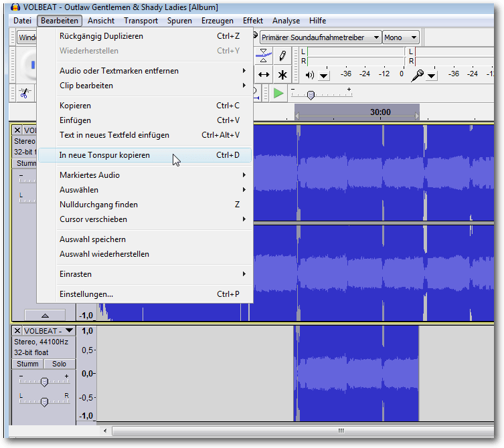Close the second VOLBEAT track
This screenshot has height=448, width=504.
point(17,330)
